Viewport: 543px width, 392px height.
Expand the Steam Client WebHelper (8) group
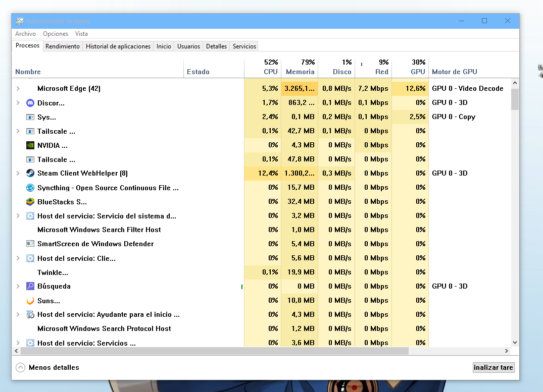pyautogui.click(x=18, y=173)
